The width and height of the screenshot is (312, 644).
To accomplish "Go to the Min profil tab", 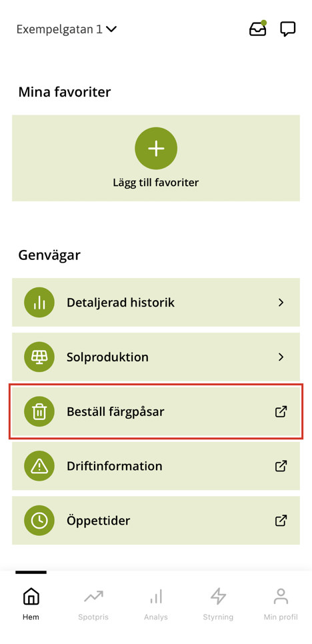I will pyautogui.click(x=281, y=604).
